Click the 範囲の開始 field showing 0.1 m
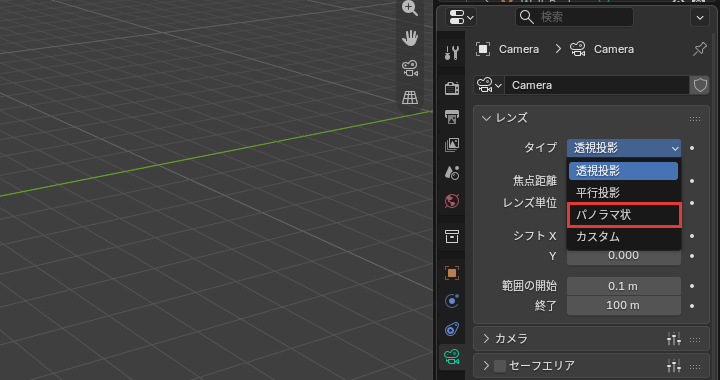The width and height of the screenshot is (720, 380). click(624, 286)
